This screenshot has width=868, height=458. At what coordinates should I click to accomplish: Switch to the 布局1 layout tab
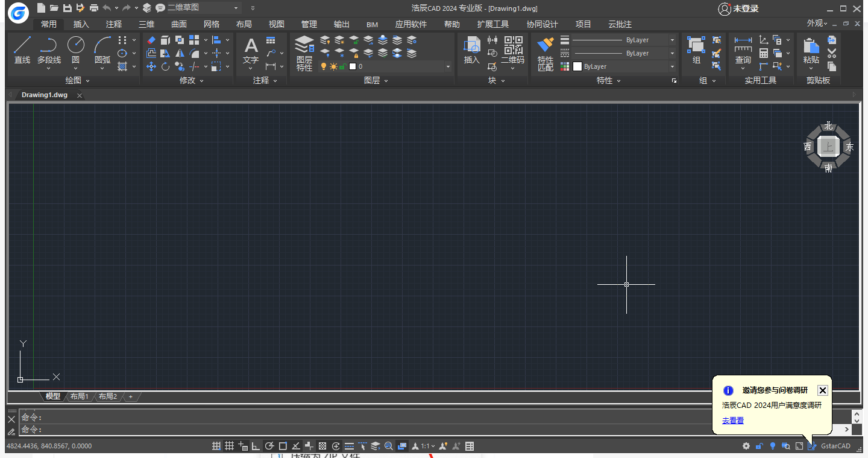(x=79, y=396)
